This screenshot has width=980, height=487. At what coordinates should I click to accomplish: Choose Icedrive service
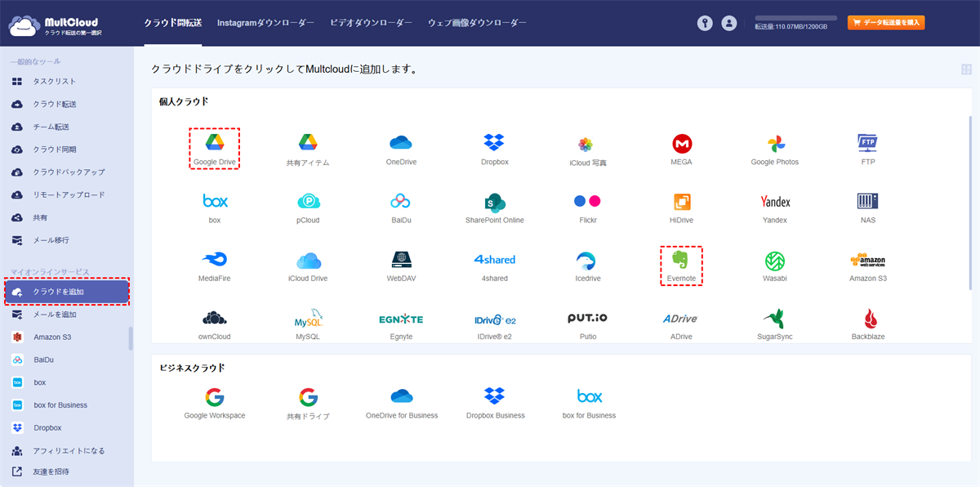587,266
